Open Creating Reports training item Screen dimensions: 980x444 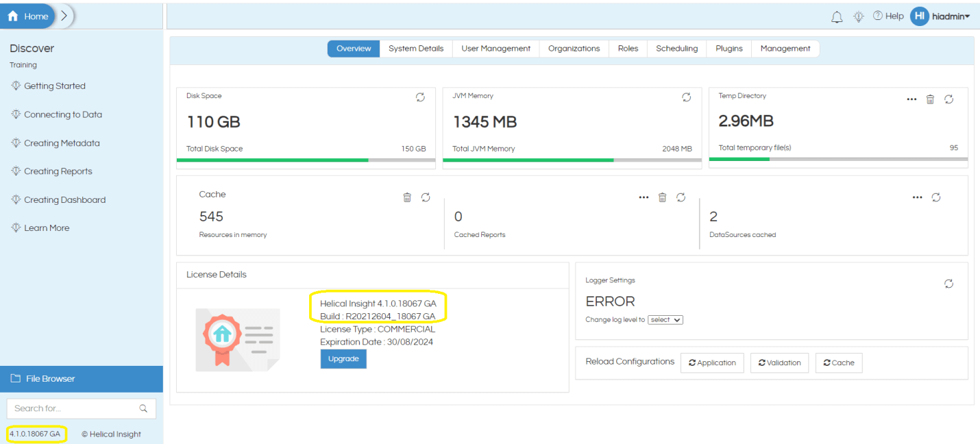click(58, 171)
